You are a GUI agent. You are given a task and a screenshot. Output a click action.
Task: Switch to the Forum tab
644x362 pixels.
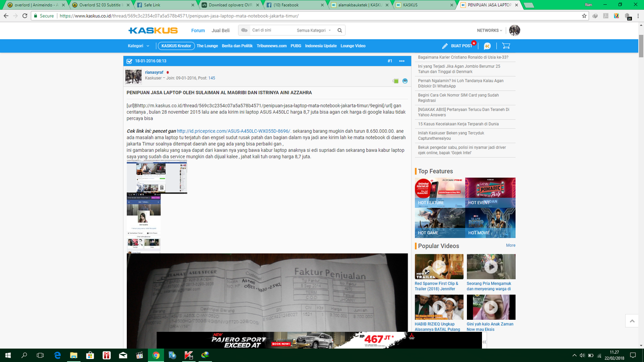(x=198, y=30)
